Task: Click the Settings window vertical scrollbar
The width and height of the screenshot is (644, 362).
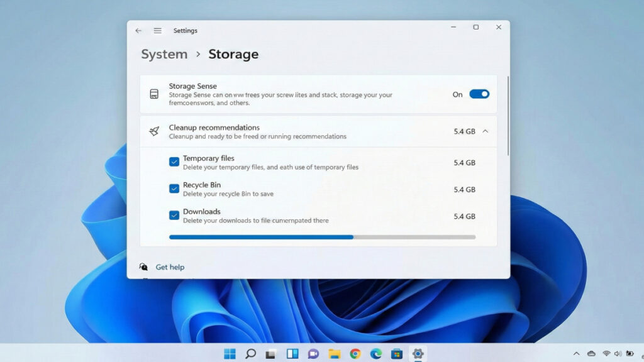Action: pos(508,116)
